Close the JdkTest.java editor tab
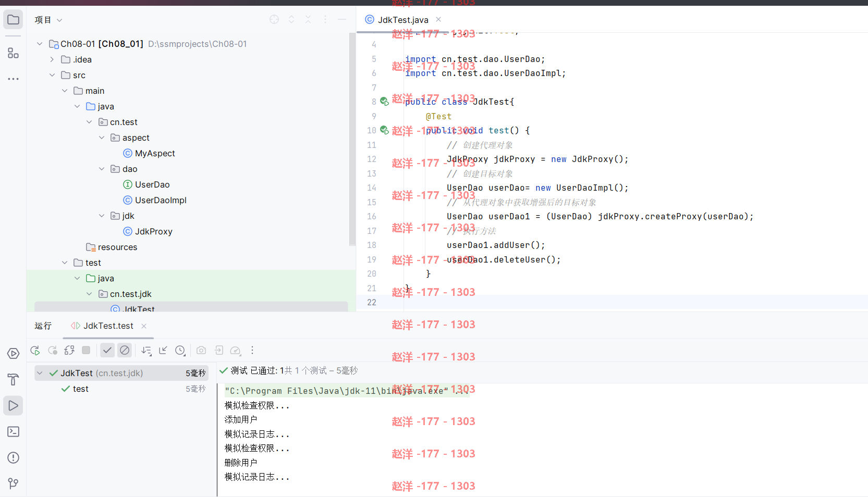Viewport: 868px width, 497px height. pos(438,19)
